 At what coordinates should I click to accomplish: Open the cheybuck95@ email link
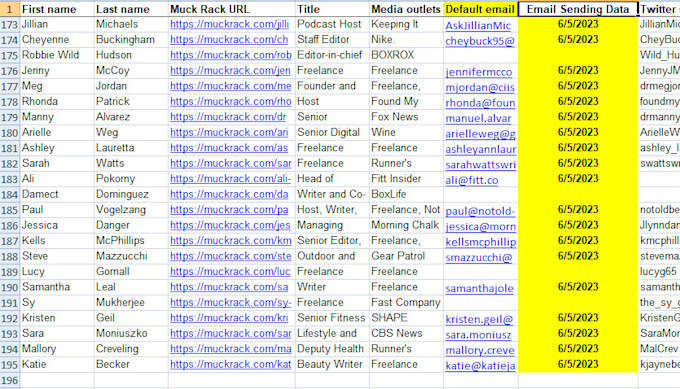pyautogui.click(x=480, y=41)
